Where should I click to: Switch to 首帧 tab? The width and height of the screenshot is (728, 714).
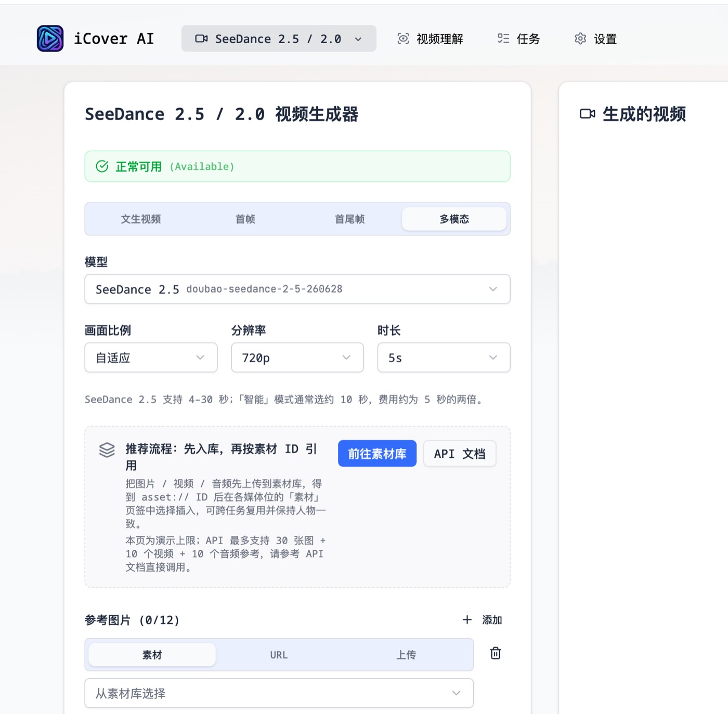[x=245, y=219]
